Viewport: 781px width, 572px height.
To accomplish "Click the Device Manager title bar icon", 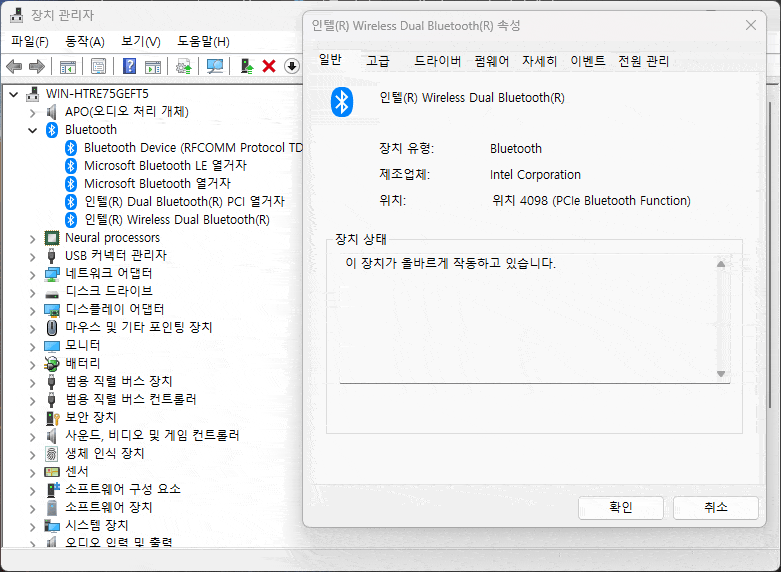I will tap(16, 15).
